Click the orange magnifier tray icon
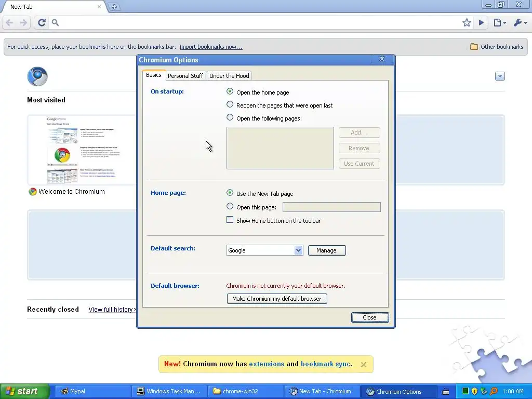The image size is (532, 399). click(x=494, y=391)
